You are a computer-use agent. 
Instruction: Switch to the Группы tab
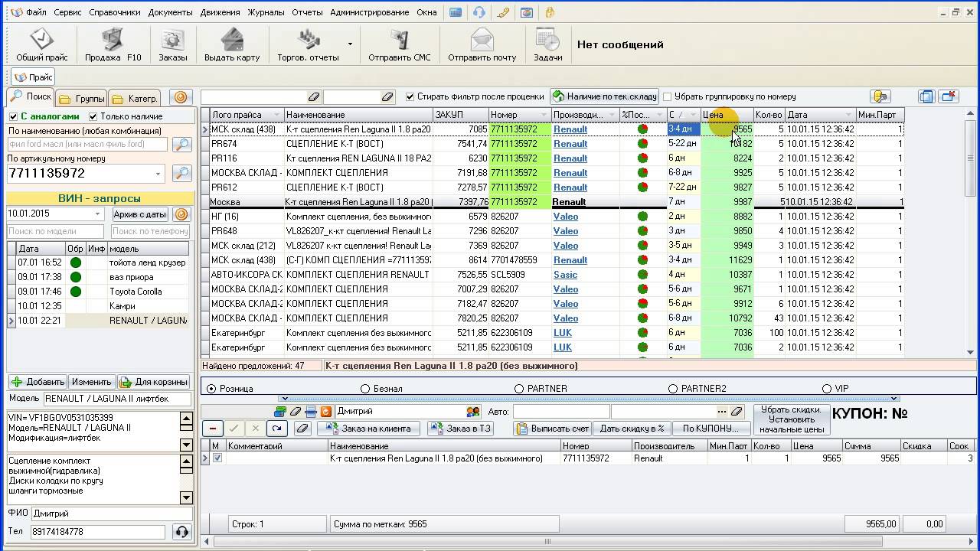(81, 98)
